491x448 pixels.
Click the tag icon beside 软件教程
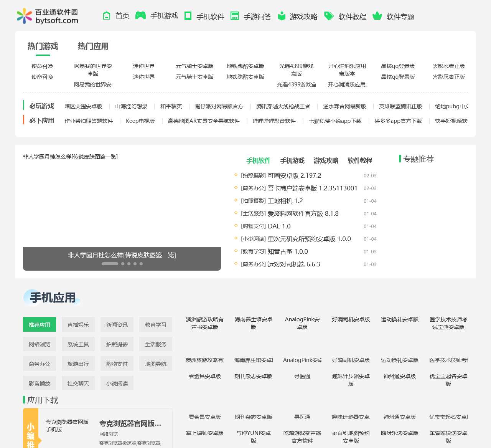click(x=329, y=16)
